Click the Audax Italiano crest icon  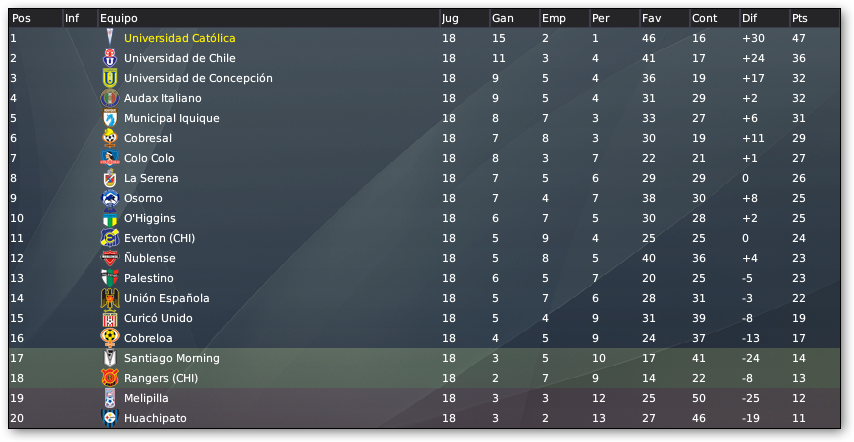point(110,98)
